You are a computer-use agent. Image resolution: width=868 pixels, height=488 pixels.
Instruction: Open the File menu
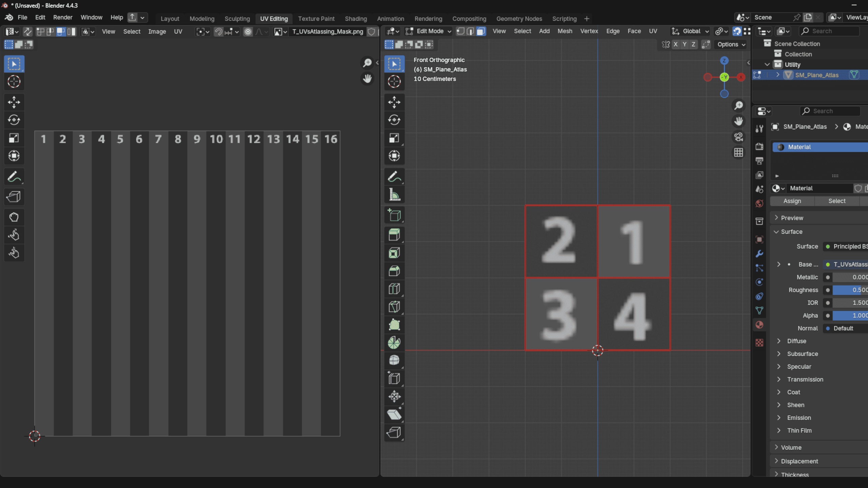[x=22, y=17]
